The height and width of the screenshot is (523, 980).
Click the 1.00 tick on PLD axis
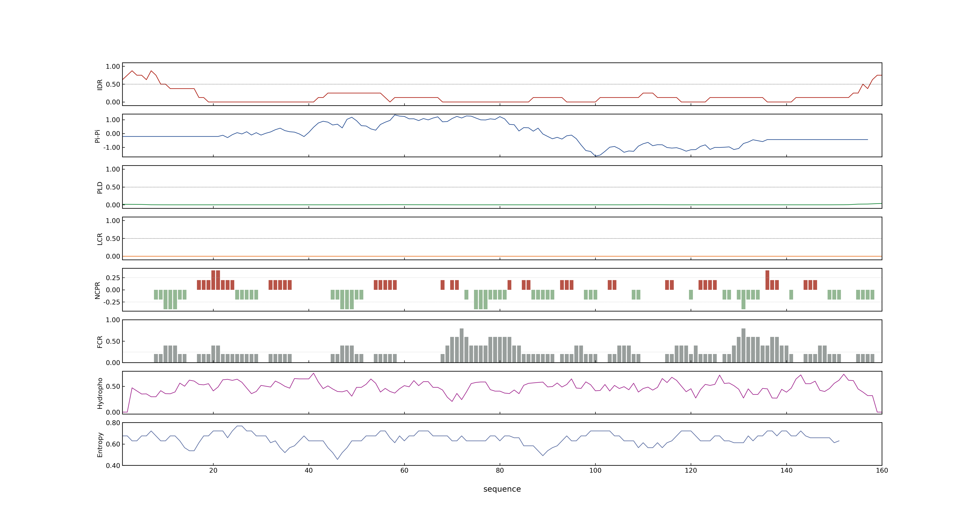point(113,169)
